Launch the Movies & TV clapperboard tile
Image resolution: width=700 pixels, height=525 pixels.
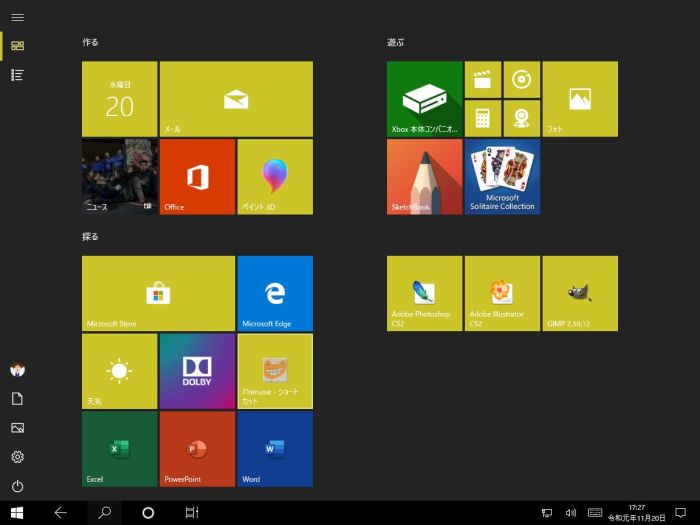pyautogui.click(x=482, y=78)
